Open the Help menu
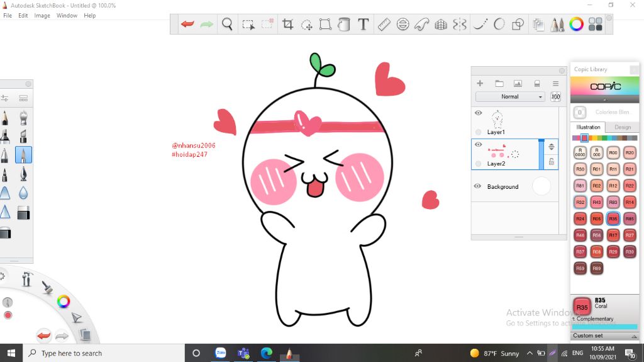This screenshot has height=362, width=644. 89,16
